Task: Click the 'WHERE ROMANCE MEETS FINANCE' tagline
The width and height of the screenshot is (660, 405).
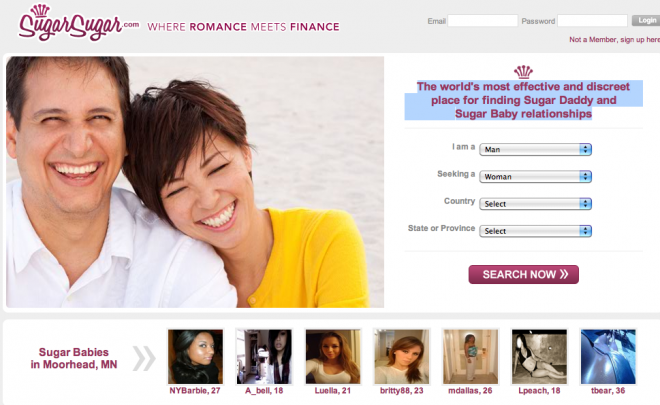Action: pos(243,27)
